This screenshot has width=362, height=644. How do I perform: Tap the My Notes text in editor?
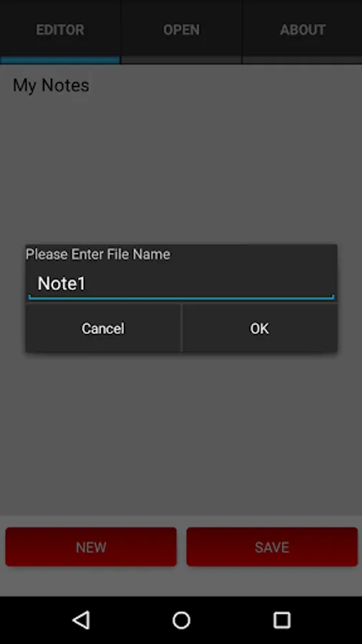(x=51, y=85)
